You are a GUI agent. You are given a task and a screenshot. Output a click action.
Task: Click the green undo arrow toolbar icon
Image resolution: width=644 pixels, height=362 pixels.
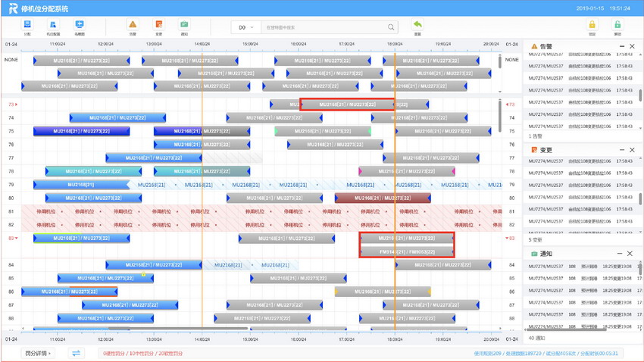pos(417,27)
